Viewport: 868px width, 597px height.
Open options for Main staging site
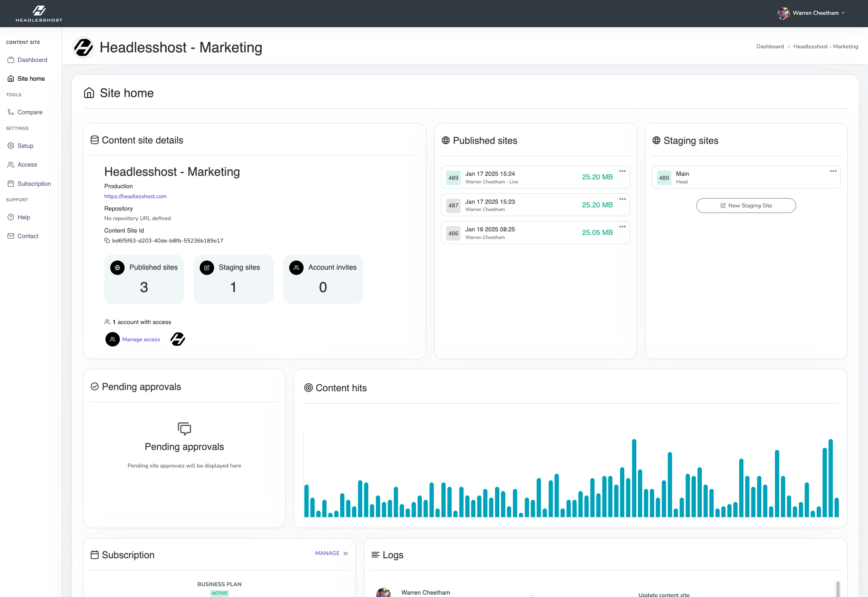tap(833, 171)
